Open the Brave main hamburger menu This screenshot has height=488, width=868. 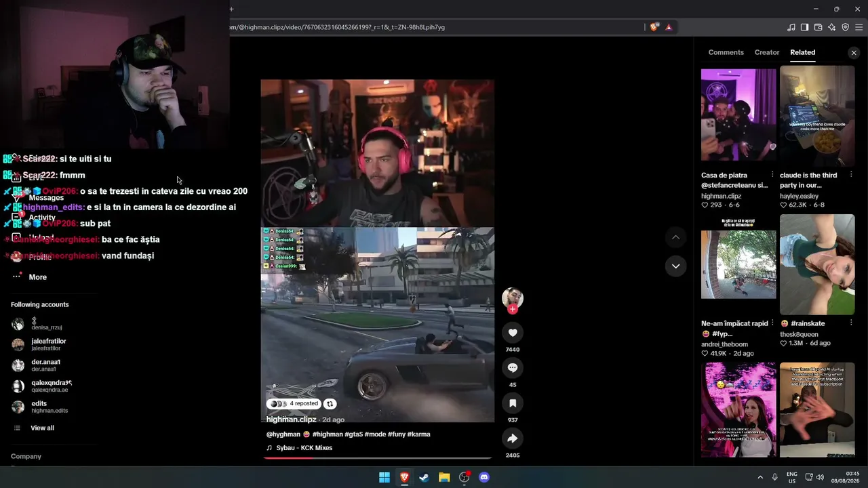click(x=859, y=27)
